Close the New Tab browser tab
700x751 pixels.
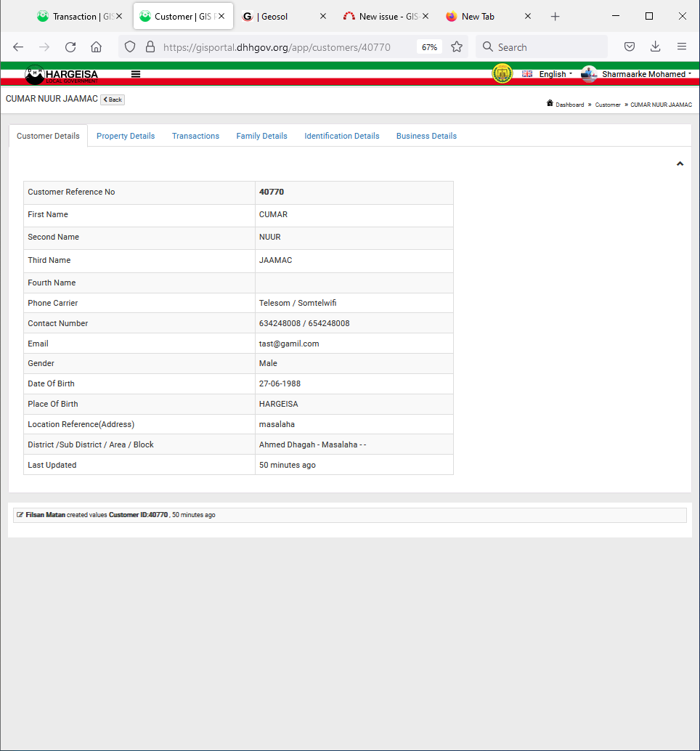point(528,16)
